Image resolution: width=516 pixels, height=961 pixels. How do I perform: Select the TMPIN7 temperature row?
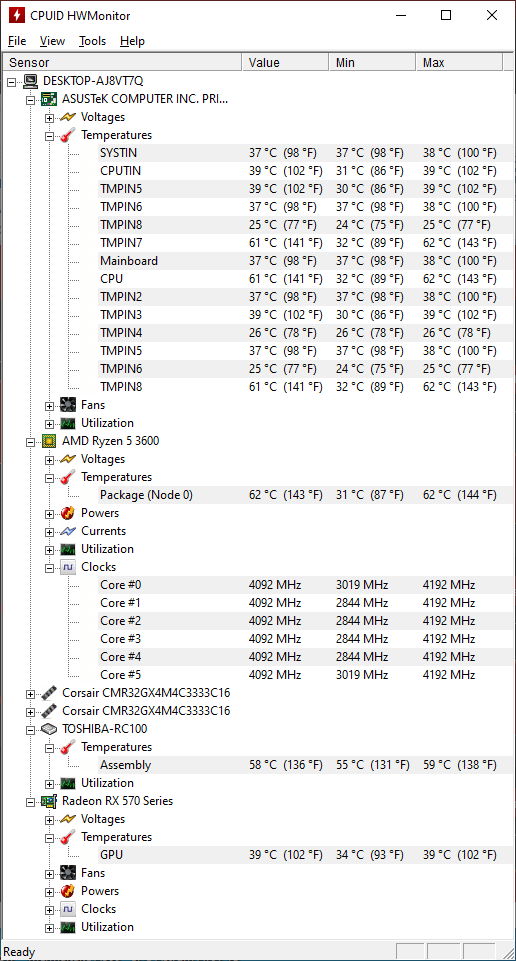306,243
